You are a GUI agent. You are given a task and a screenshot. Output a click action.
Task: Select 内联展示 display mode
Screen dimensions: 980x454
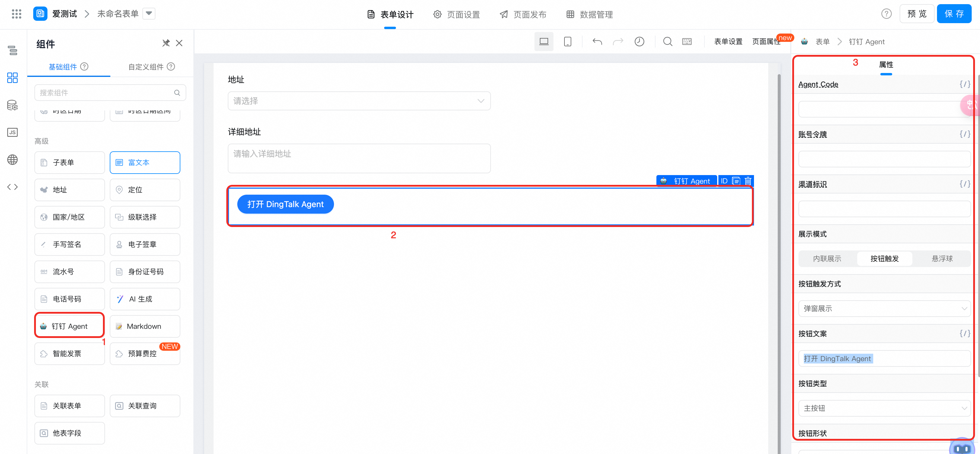click(827, 259)
